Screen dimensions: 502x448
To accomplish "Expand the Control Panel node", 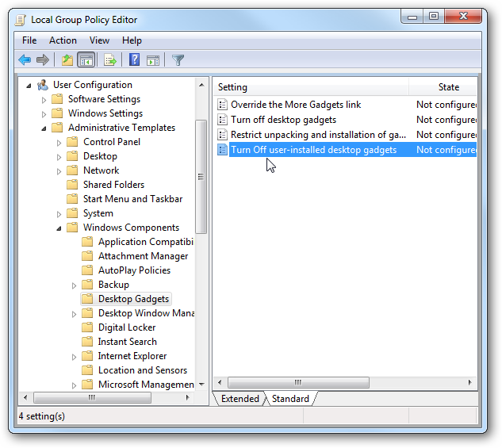I will click(x=59, y=143).
